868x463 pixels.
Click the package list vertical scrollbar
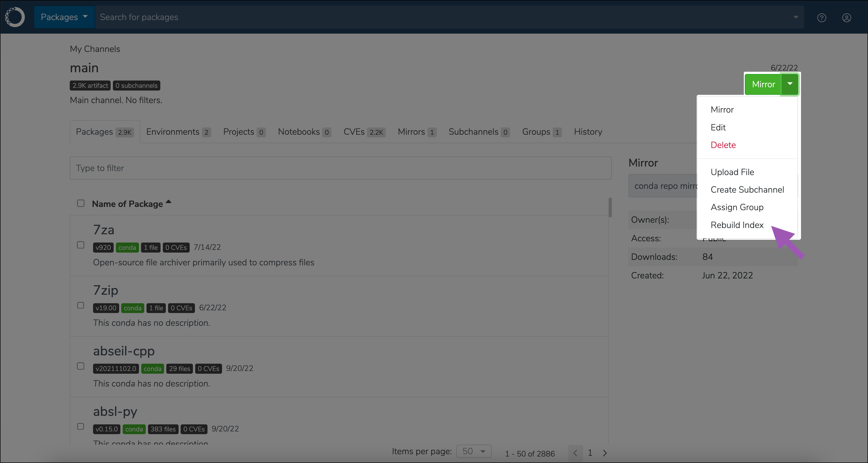610,207
